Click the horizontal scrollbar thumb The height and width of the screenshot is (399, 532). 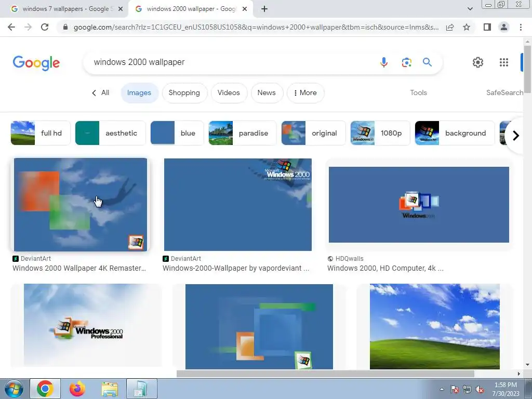click(325, 374)
